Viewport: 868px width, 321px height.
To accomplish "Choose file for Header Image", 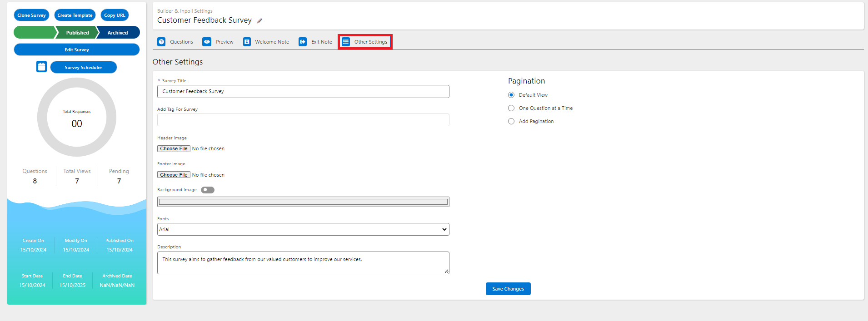I will [174, 148].
